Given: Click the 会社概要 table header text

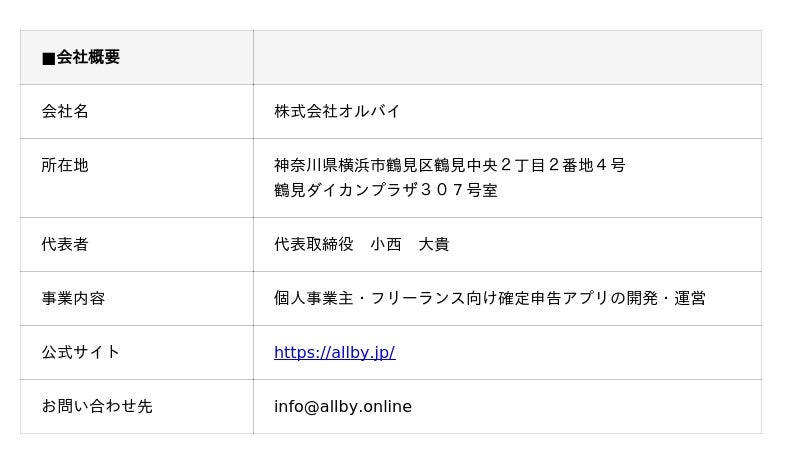Looking at the screenshot, I should click(88, 58).
